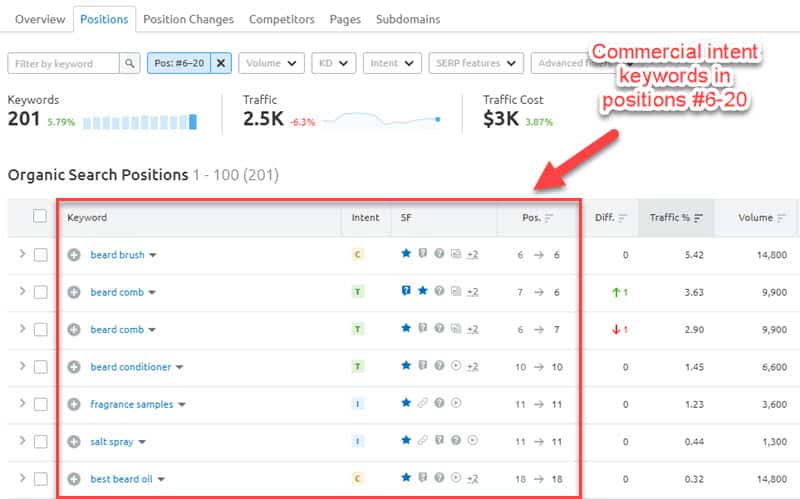
Task: Open the Intent filter dropdown
Action: pyautogui.click(x=392, y=63)
